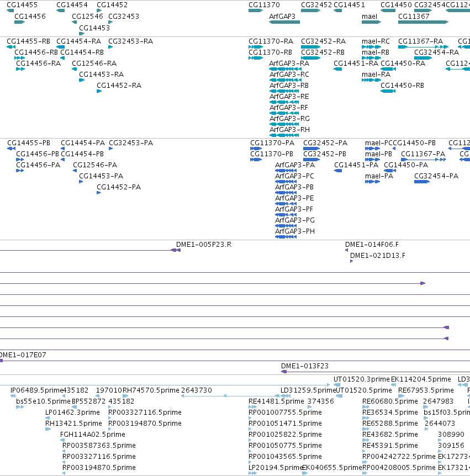Select the LP01462.3prime EST label
Viewport: 470px width, 476px height.
pos(72,412)
